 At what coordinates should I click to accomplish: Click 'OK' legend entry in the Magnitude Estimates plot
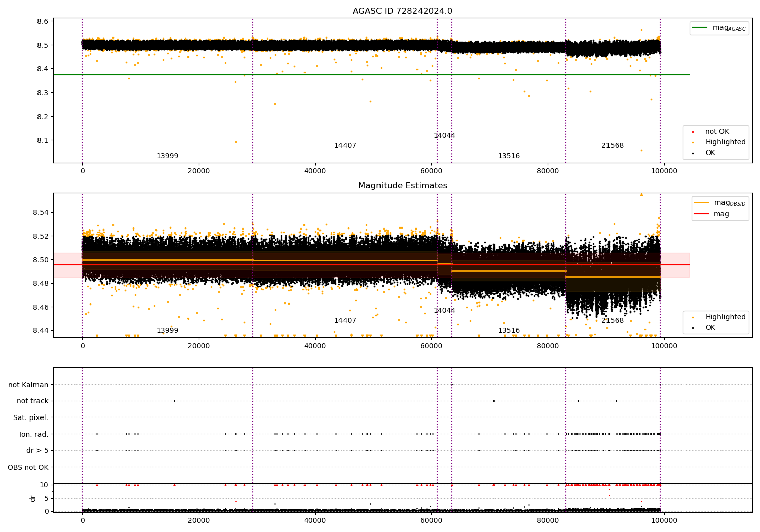pyautogui.click(x=710, y=328)
